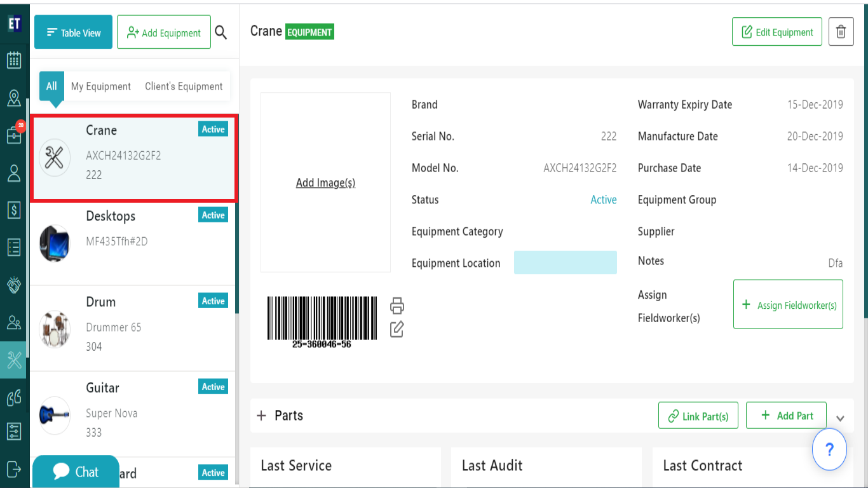Open the sliders settings icon in sidebar
The height and width of the screenshot is (488, 868).
tap(14, 431)
